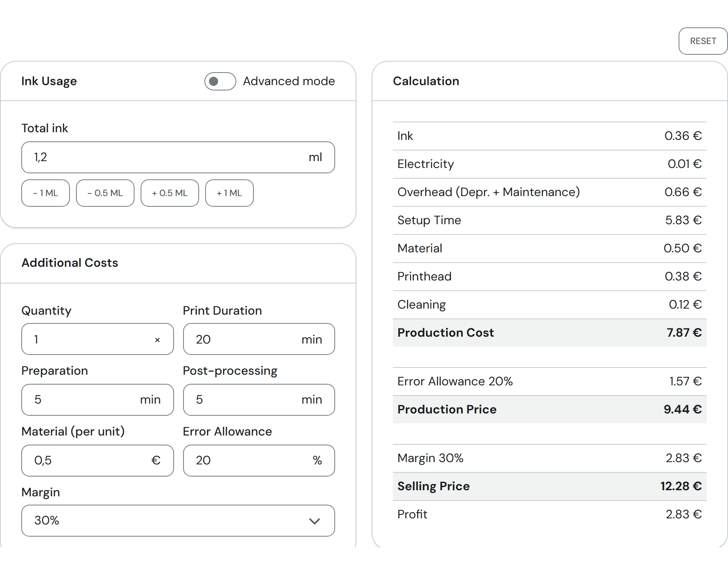Subtract 1 ML from total ink
Viewport: 728px width, 586px height.
(46, 193)
